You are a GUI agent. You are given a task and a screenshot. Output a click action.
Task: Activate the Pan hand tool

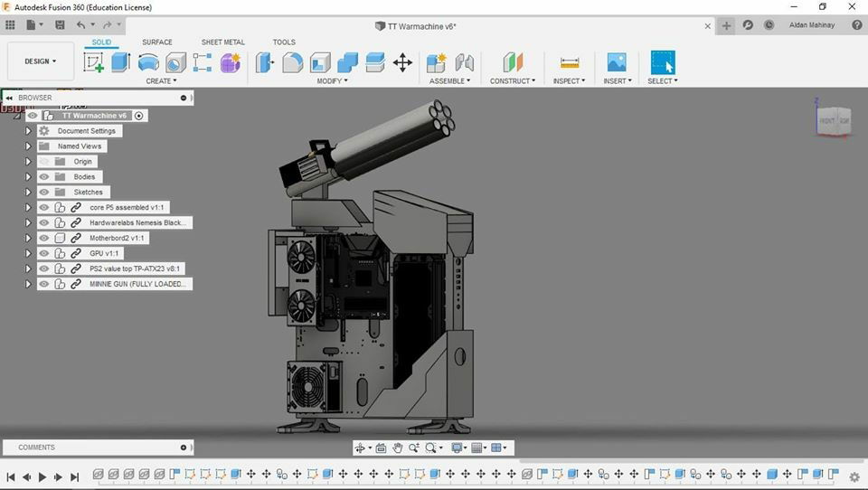pyautogui.click(x=398, y=448)
